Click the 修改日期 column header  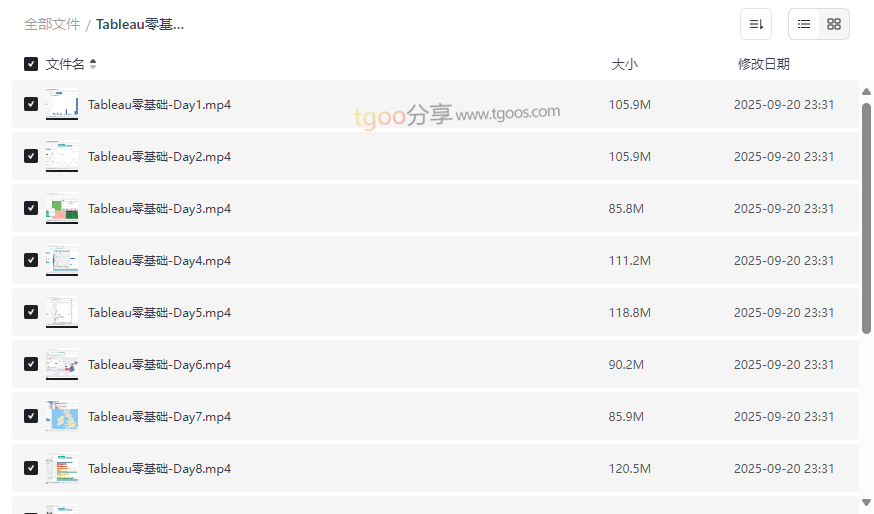point(763,64)
